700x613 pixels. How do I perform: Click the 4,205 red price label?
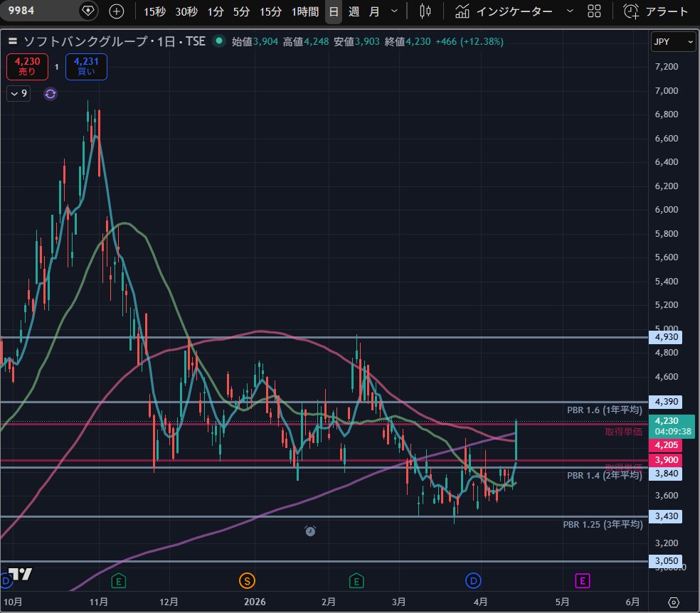click(x=666, y=445)
